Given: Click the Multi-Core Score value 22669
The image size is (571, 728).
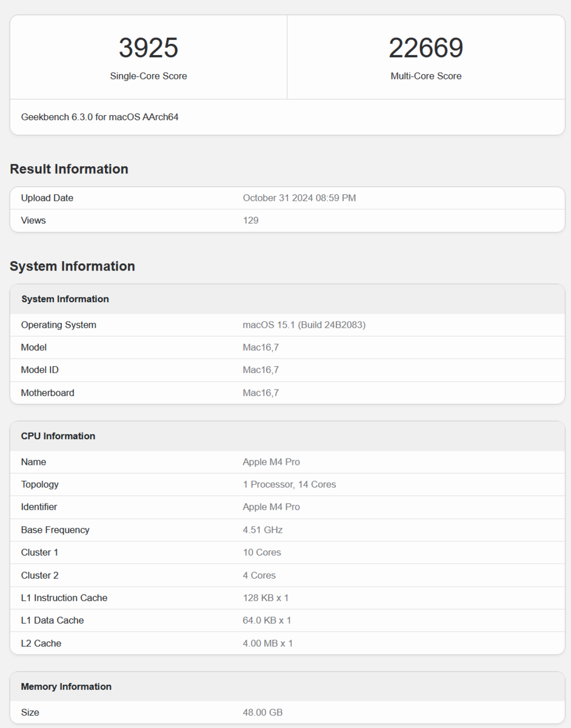Looking at the screenshot, I should coord(426,49).
